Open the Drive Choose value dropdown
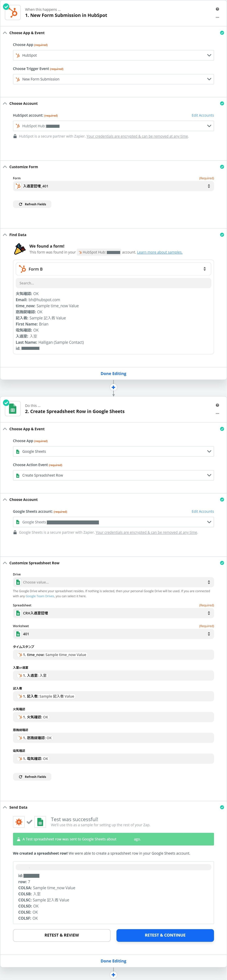Image resolution: width=227 pixels, height=980 pixels. [x=113, y=582]
